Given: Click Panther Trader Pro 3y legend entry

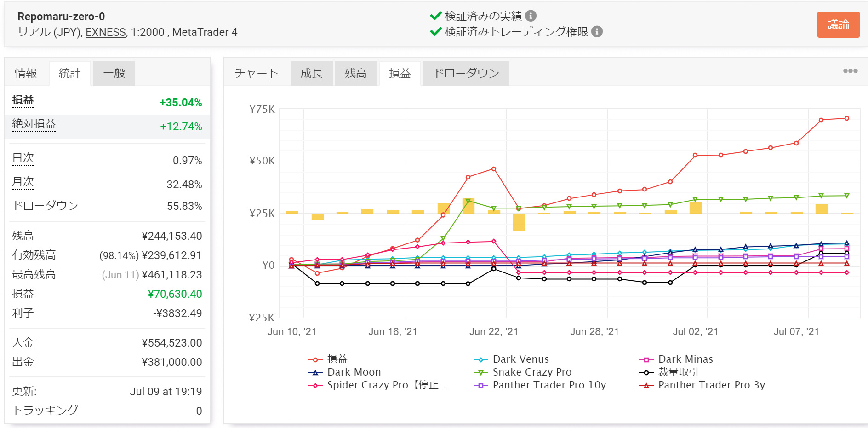Looking at the screenshot, I should 711,385.
